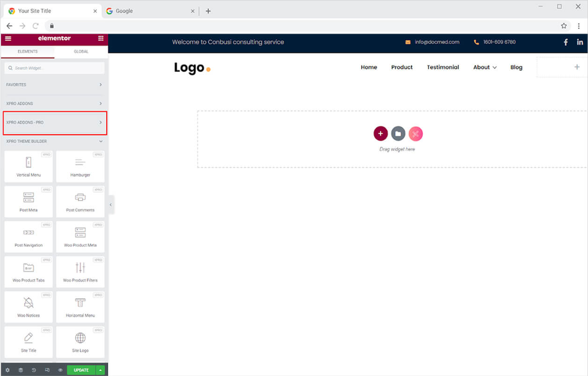Expand the Favorites category
The height and width of the screenshot is (376, 588).
click(54, 85)
